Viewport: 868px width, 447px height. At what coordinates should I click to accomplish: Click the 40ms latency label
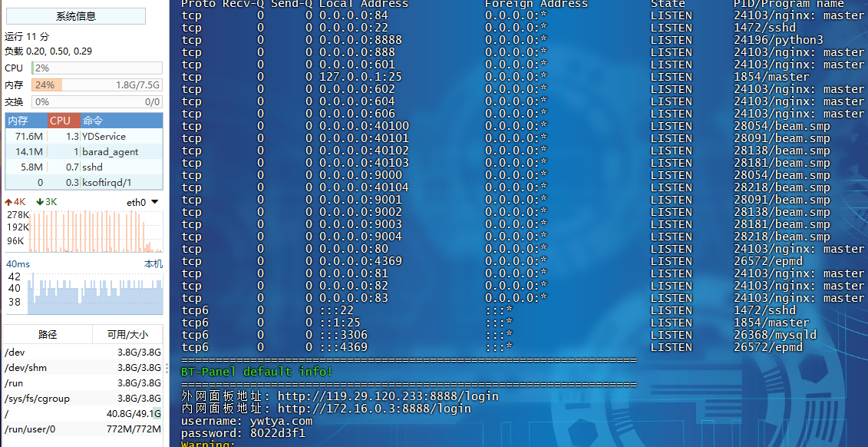pyautogui.click(x=18, y=264)
